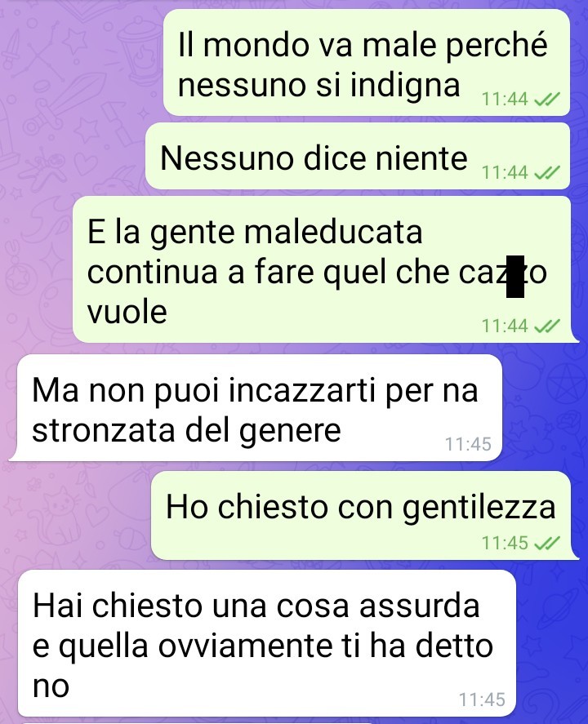Select the 'E la gente maleducata' message bubble

point(323,269)
